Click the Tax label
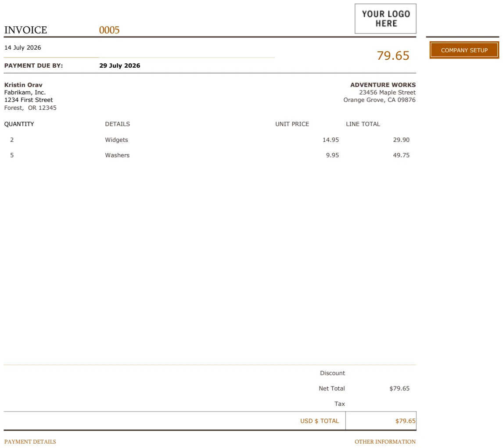This screenshot has height=448, width=503. pos(339,404)
